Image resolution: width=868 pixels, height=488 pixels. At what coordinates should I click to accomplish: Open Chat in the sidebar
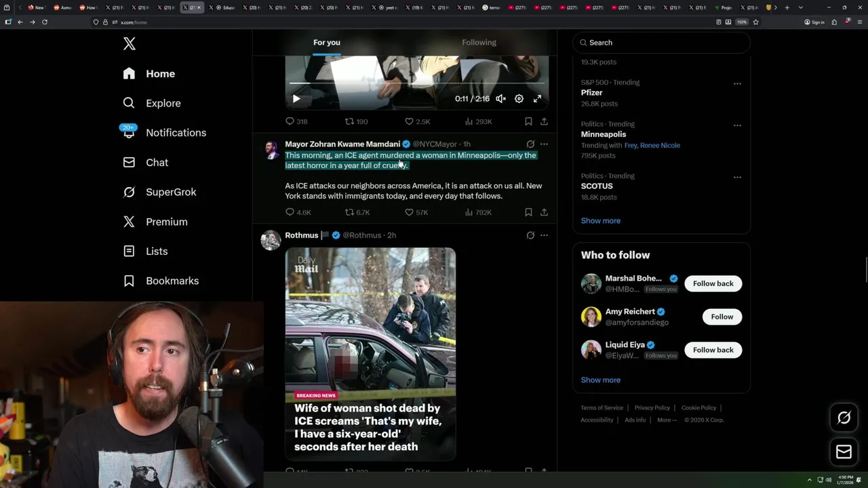pyautogui.click(x=146, y=163)
